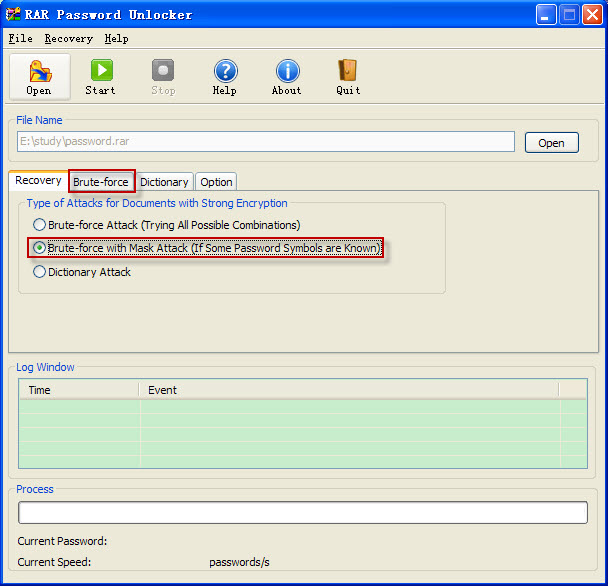The width and height of the screenshot is (608, 586).
Task: Minimize the RAR Password Unlocker window
Action: pos(546,15)
